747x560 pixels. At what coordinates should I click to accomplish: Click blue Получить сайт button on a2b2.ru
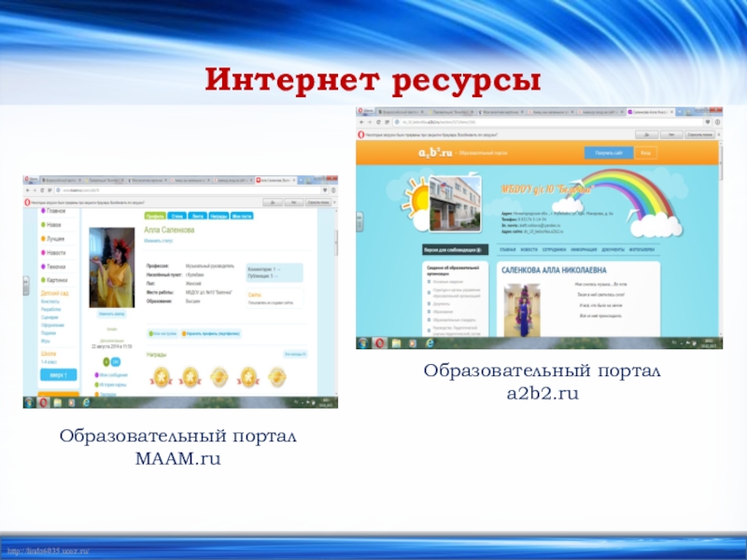click(609, 153)
